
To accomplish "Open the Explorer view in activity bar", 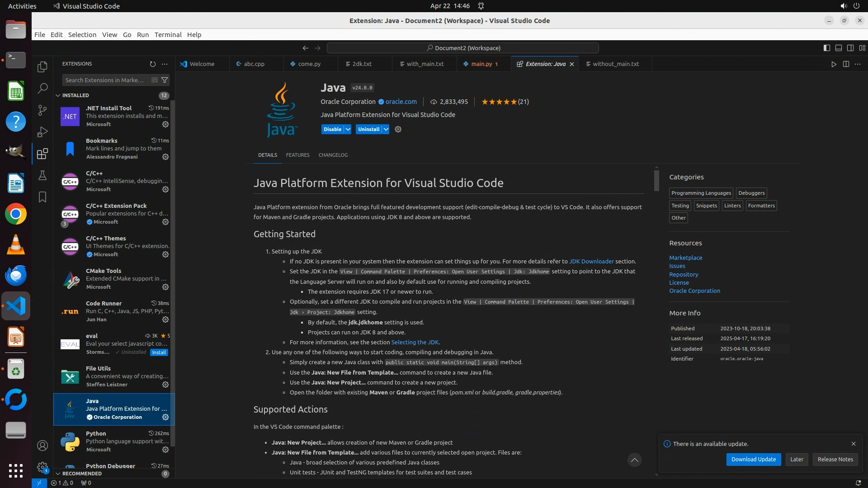I will pyautogui.click(x=42, y=67).
